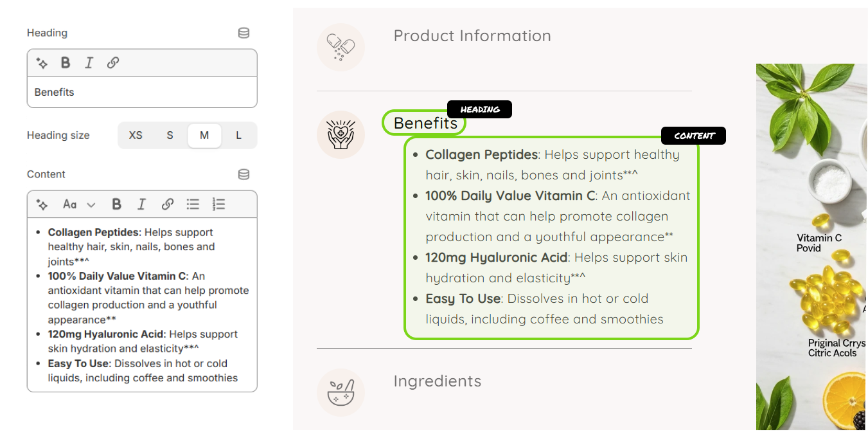Apply bulleted list in Content toolbar
Image resolution: width=868 pixels, height=445 pixels.
pyautogui.click(x=193, y=204)
